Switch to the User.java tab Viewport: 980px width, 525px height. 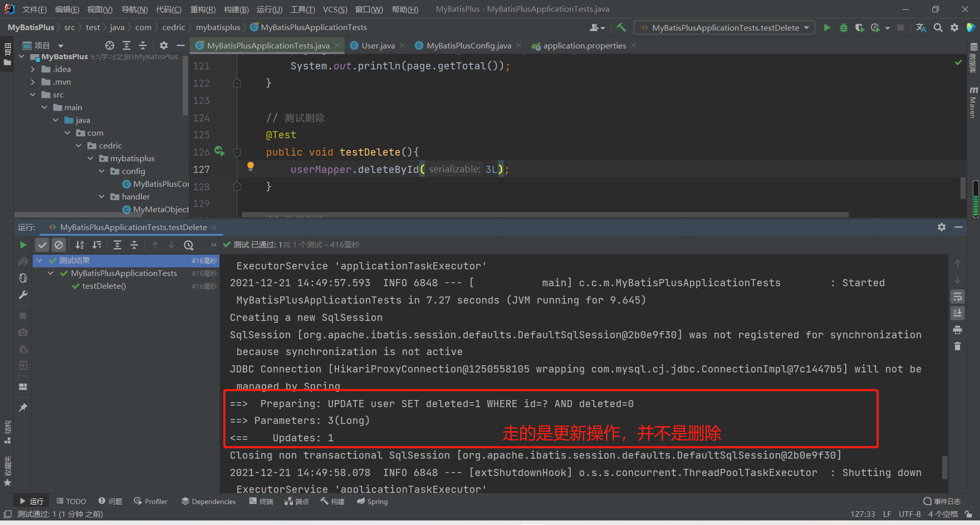click(378, 45)
